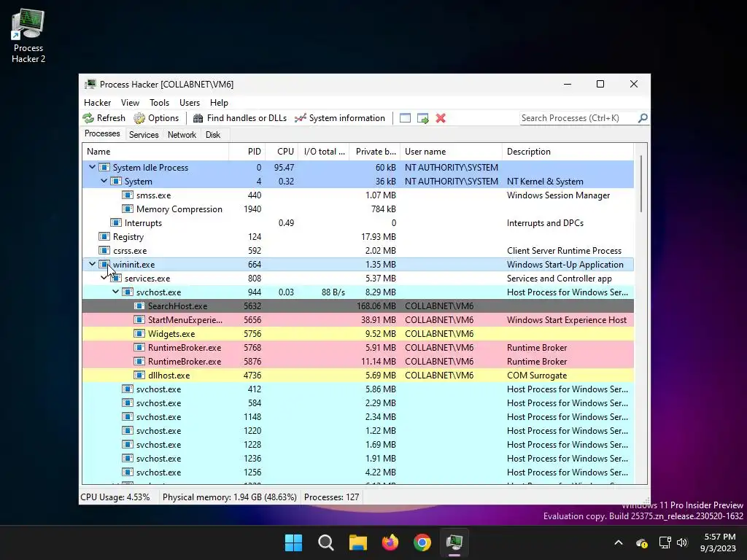Click the Registry process icon

pos(104,237)
